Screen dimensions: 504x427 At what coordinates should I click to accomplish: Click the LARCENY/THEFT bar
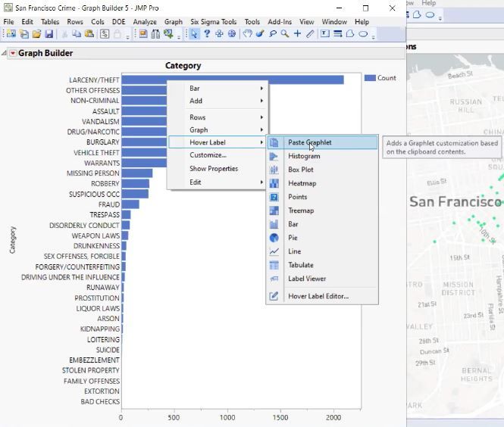tap(233, 79)
